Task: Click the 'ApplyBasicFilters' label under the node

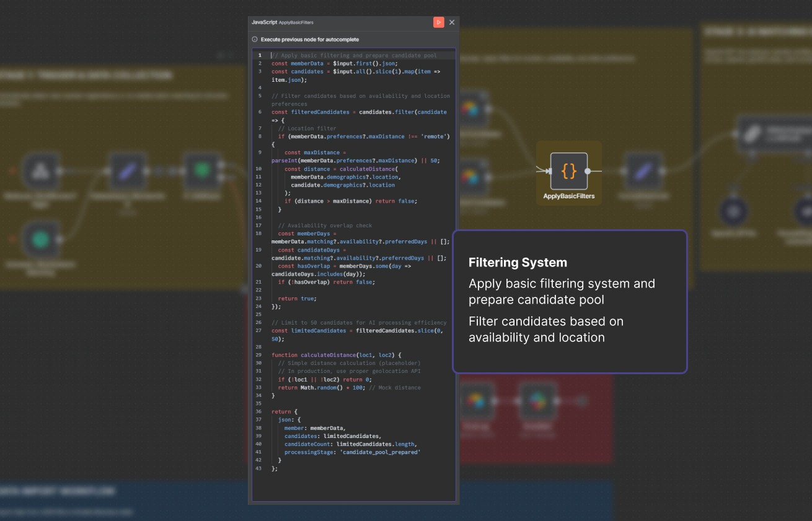Action: [568, 196]
